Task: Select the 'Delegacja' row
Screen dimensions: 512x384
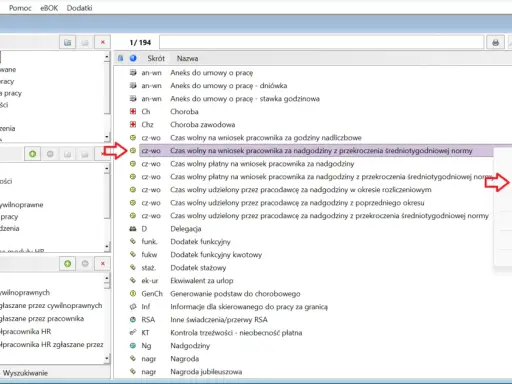Action: tap(186, 229)
